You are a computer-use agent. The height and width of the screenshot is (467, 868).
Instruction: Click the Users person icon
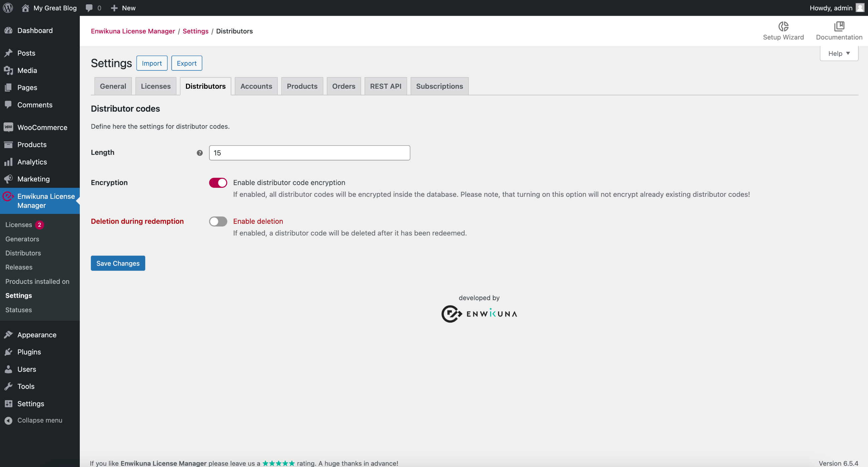pyautogui.click(x=8, y=369)
